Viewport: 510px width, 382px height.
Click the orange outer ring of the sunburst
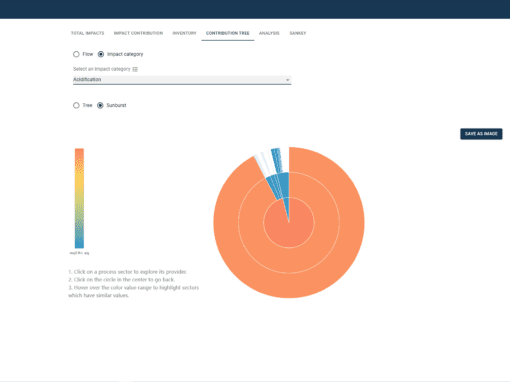click(x=289, y=286)
